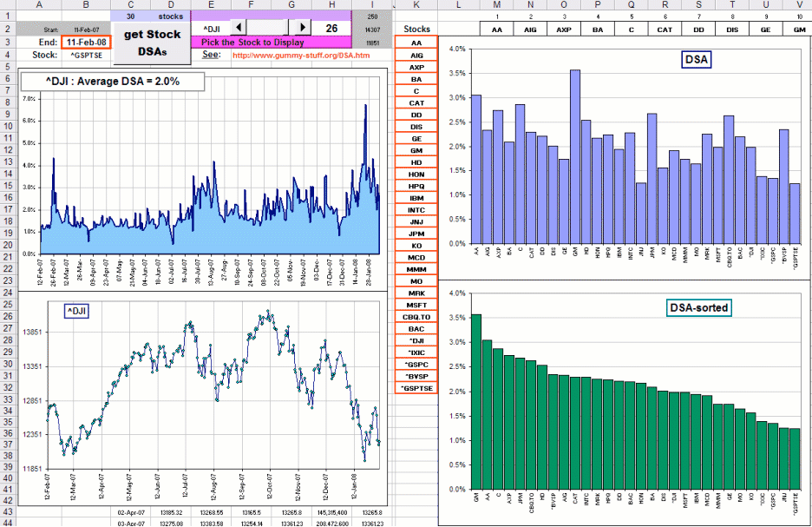Click the row 43 header

[x=8, y=512]
